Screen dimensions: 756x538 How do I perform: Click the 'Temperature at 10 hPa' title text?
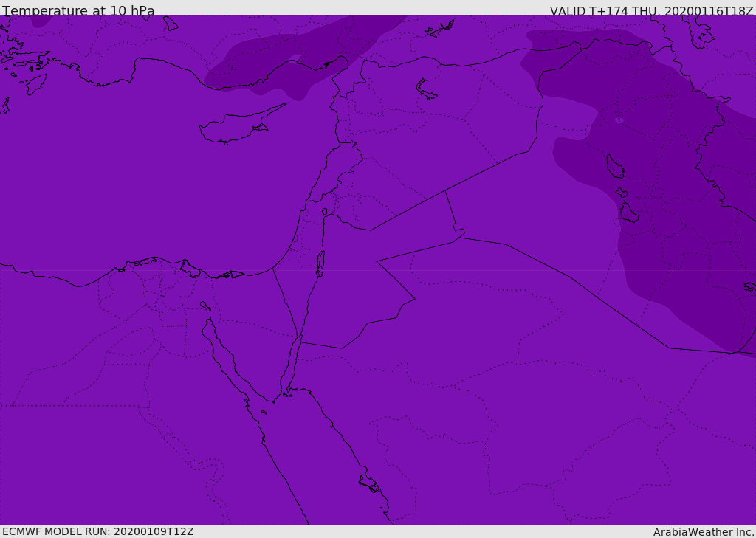coord(78,10)
